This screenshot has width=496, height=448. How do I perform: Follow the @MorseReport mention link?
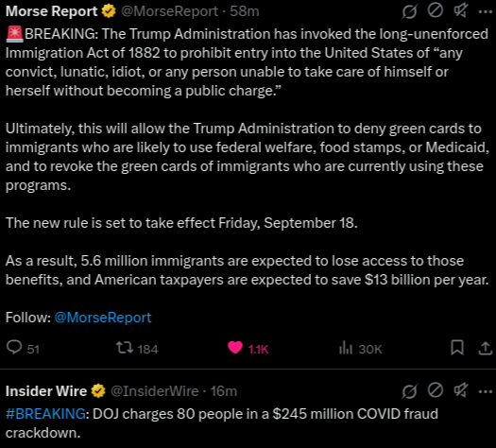click(x=103, y=318)
